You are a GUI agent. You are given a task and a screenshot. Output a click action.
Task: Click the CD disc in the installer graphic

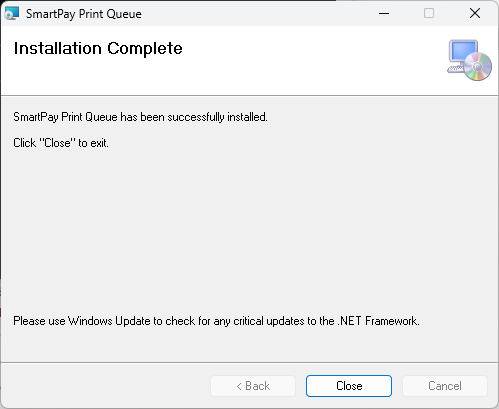tap(478, 67)
